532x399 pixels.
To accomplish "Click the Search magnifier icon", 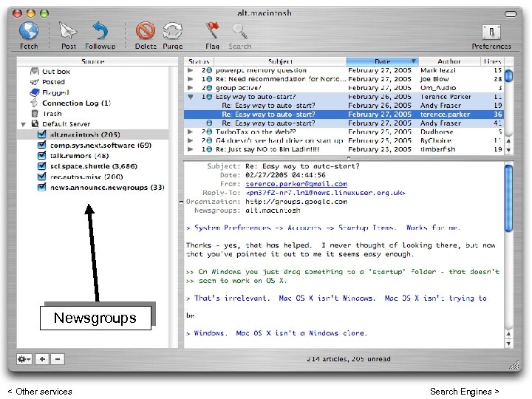I will coord(239,31).
